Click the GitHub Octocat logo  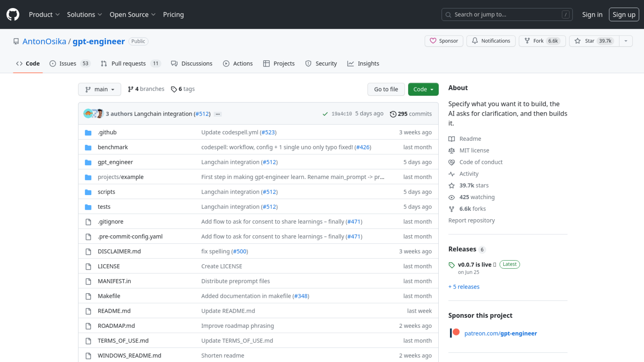tap(13, 14)
